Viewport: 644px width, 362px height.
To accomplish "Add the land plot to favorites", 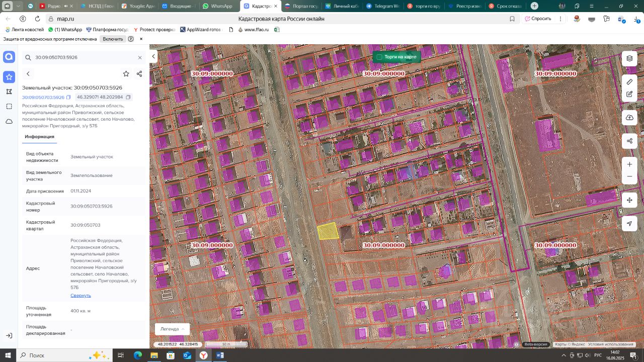I will 126,74.
